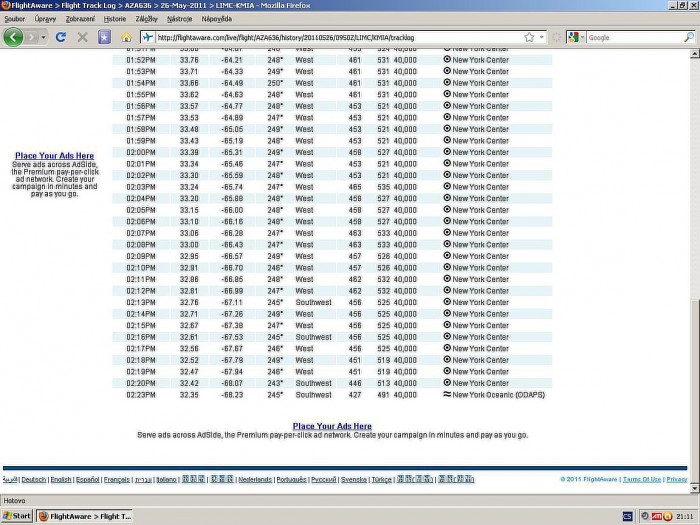Switch language to Türkçe
The height and width of the screenshot is (525, 700).
382,479
